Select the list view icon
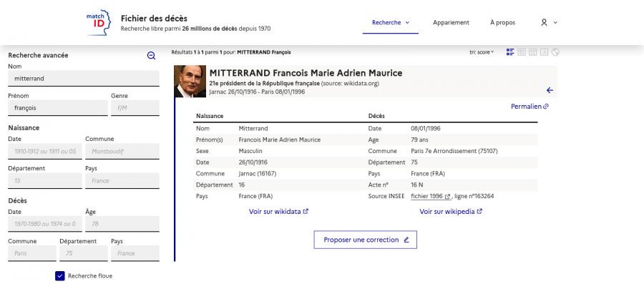 point(510,52)
